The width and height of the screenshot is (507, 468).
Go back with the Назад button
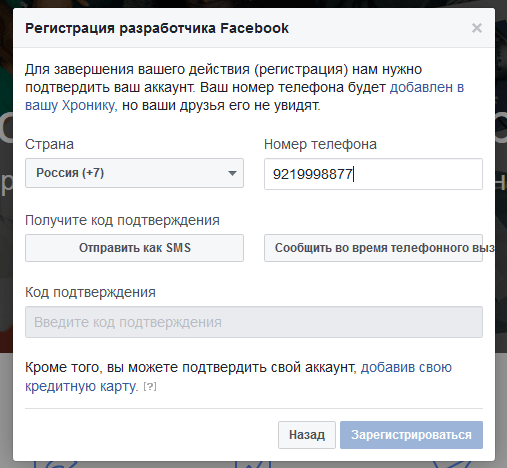tap(307, 435)
